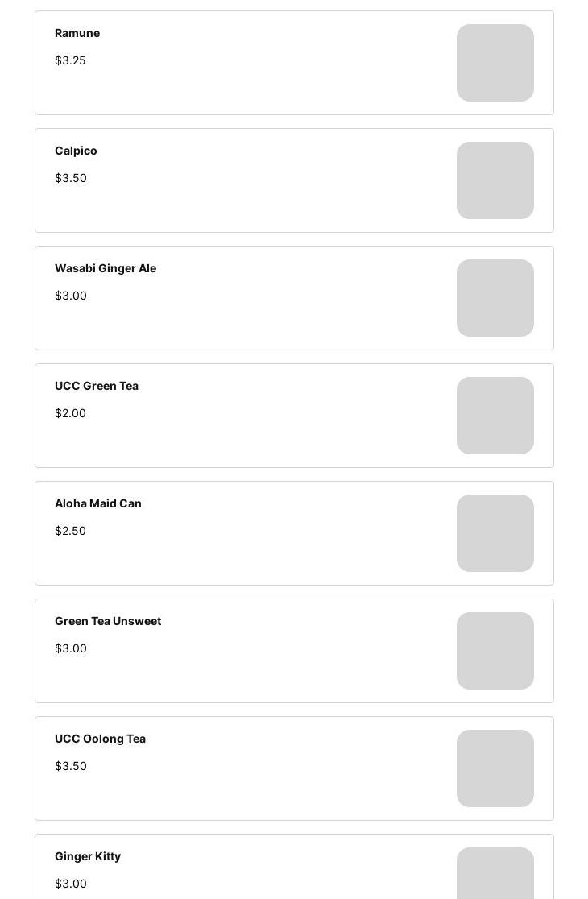The width and height of the screenshot is (588, 899).
Task: Select Green Tea Unsweet title
Action: pos(108,621)
